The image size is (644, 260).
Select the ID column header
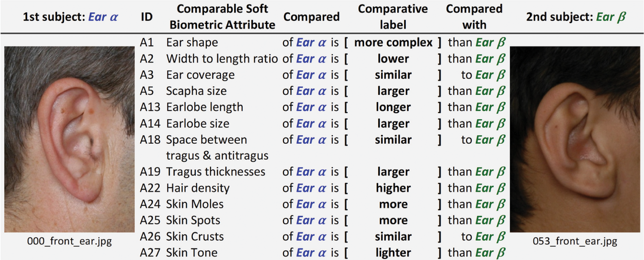pos(147,17)
